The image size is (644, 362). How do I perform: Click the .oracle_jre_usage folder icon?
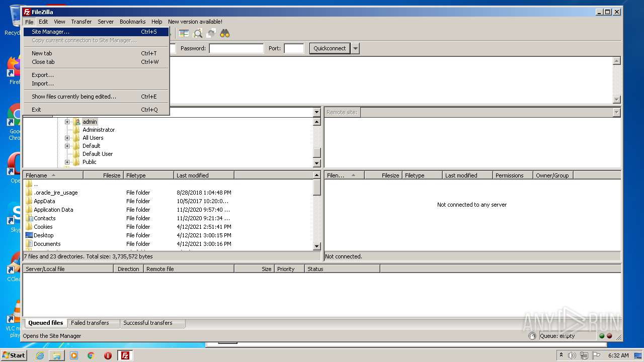[x=29, y=193]
